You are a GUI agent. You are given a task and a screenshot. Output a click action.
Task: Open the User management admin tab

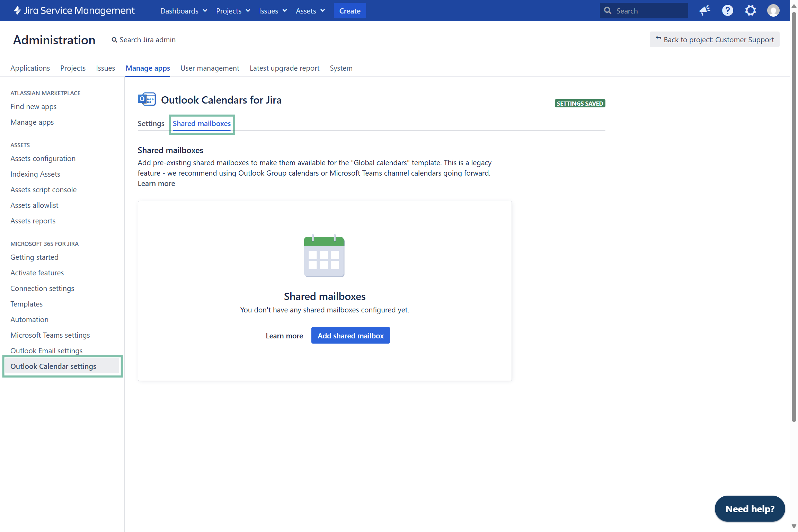[x=210, y=68]
